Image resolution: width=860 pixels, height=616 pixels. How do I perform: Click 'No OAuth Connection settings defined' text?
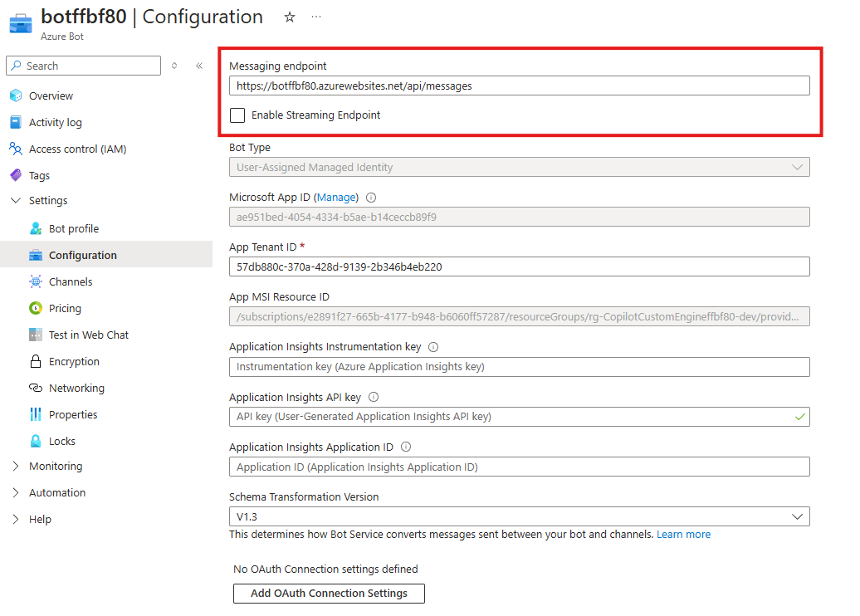(325, 569)
